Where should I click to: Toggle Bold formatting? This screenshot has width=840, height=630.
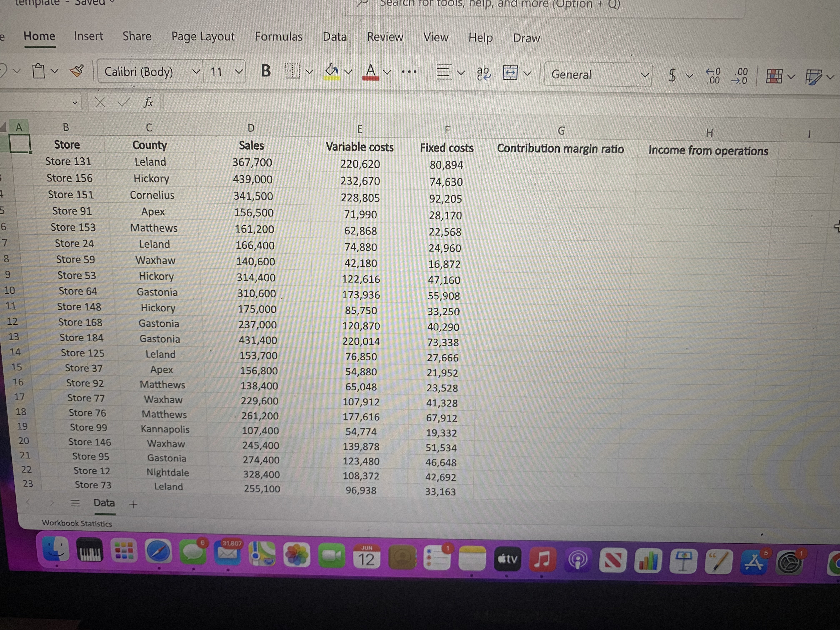[266, 71]
